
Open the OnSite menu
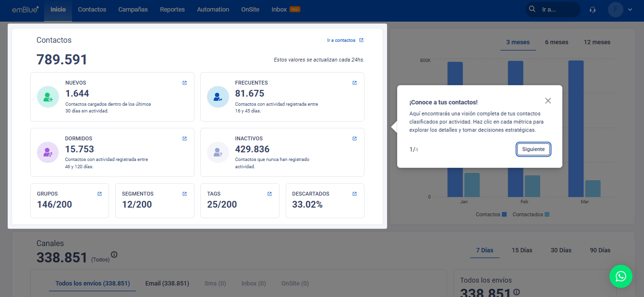pyautogui.click(x=250, y=10)
